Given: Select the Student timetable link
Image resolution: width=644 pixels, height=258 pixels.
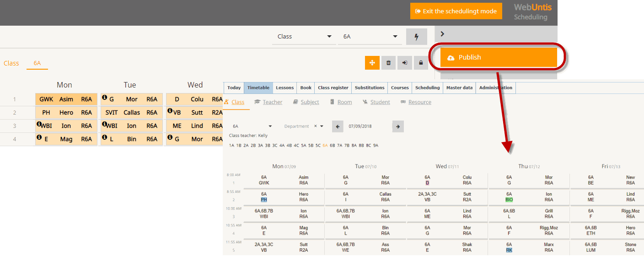Looking at the screenshot, I should pos(381,102).
